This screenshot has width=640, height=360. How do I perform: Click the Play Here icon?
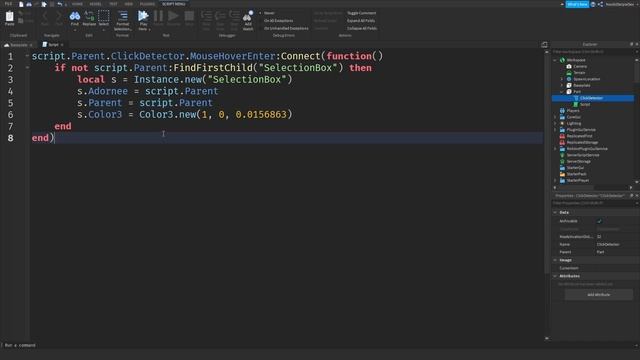pyautogui.click(x=143, y=16)
